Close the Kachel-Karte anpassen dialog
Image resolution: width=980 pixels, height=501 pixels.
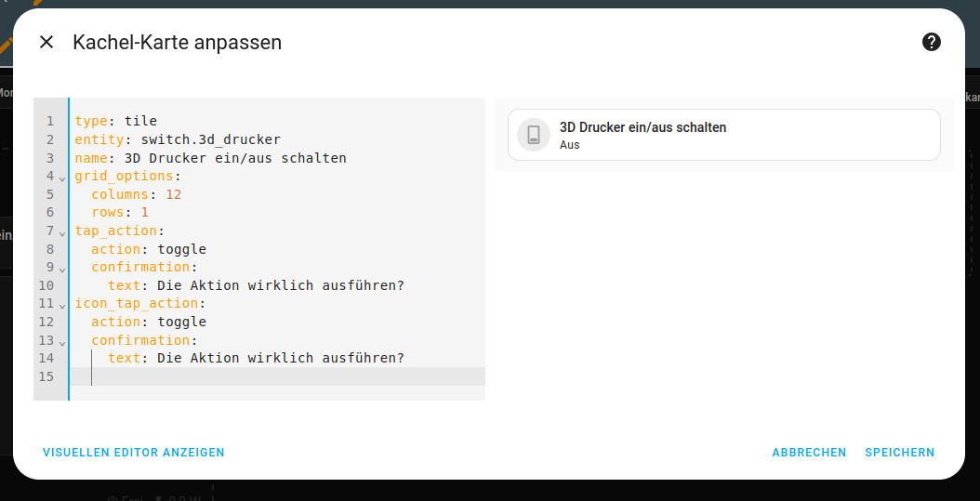46,42
